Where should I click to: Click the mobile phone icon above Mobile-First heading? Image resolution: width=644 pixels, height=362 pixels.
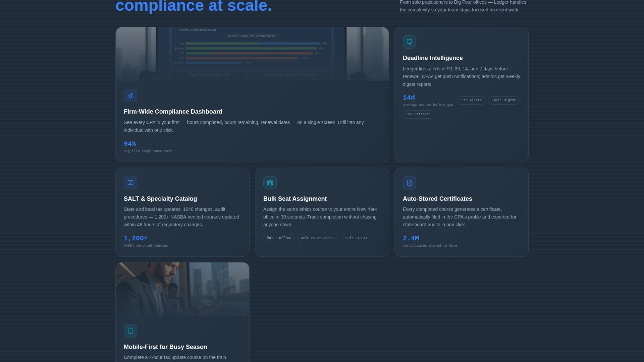coord(130,331)
